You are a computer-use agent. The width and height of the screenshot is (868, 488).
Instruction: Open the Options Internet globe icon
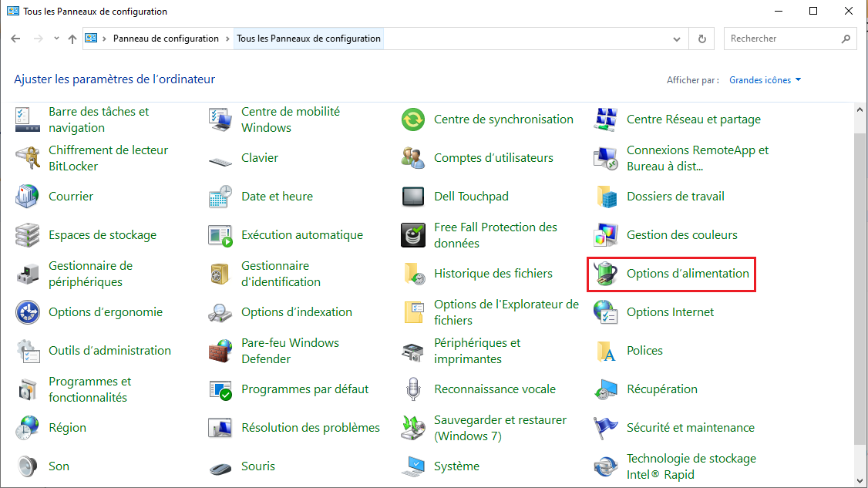tap(605, 312)
